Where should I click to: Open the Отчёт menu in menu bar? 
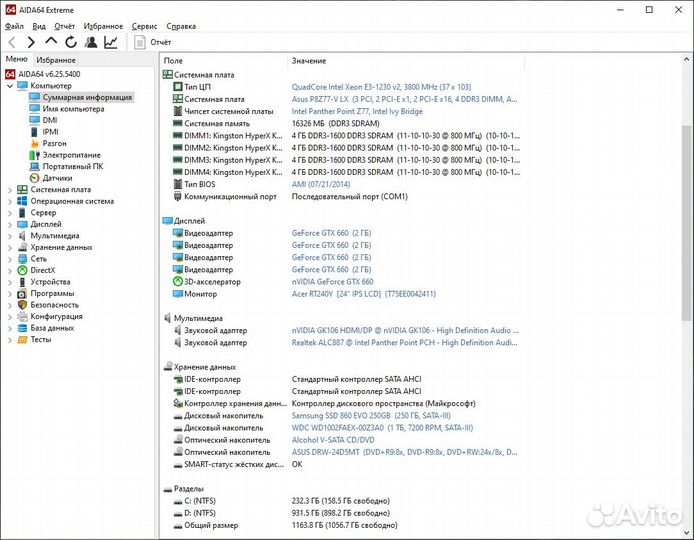(x=65, y=26)
